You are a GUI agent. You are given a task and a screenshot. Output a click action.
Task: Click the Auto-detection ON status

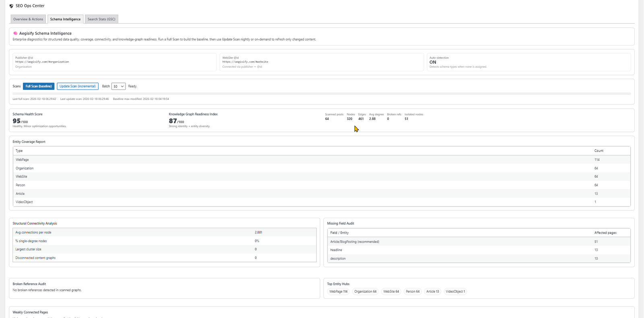tap(433, 62)
